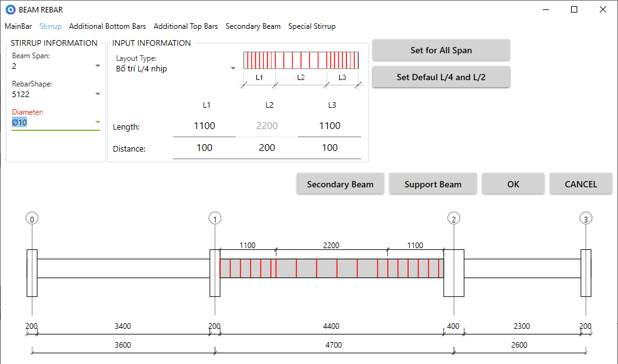This screenshot has width=618, height=364.
Task: Click the 3600 axis dimension text
Action: click(123, 345)
